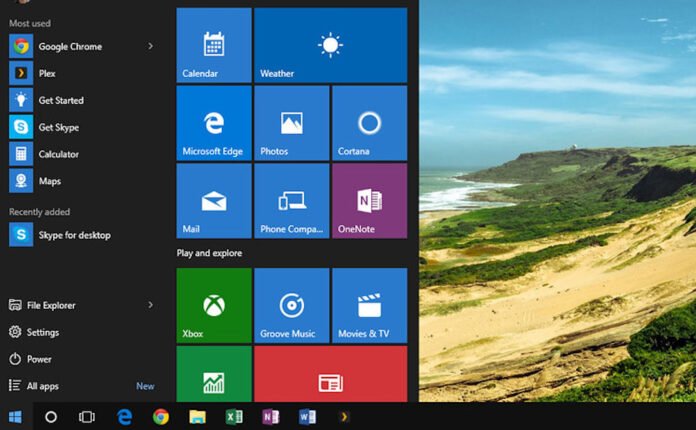This screenshot has width=696, height=430.
Task: Open Plex from the taskbar
Action: 344,417
